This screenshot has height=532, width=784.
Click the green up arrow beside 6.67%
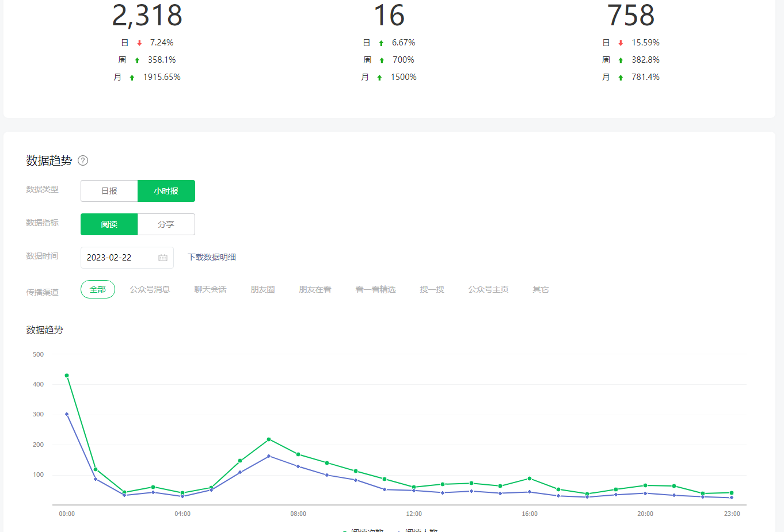(x=381, y=43)
